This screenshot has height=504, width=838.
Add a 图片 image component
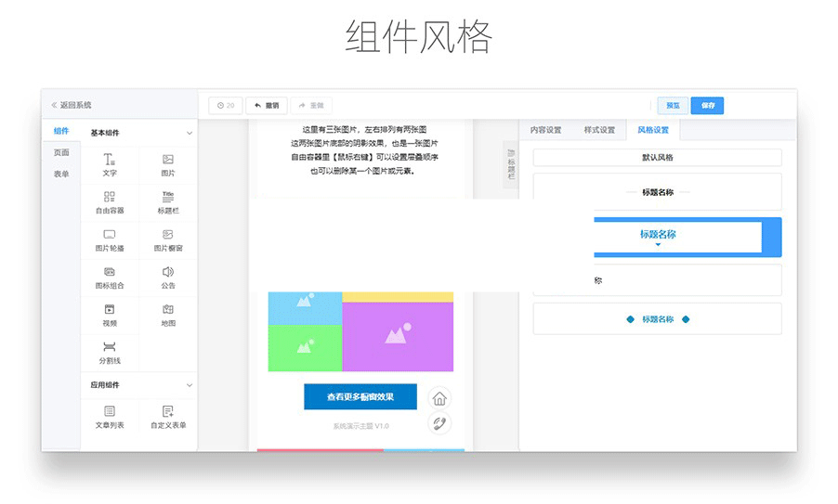click(x=168, y=160)
